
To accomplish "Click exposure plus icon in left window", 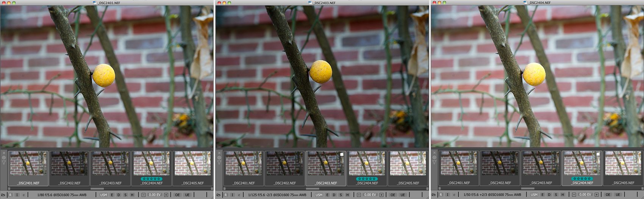I will 166,195.
